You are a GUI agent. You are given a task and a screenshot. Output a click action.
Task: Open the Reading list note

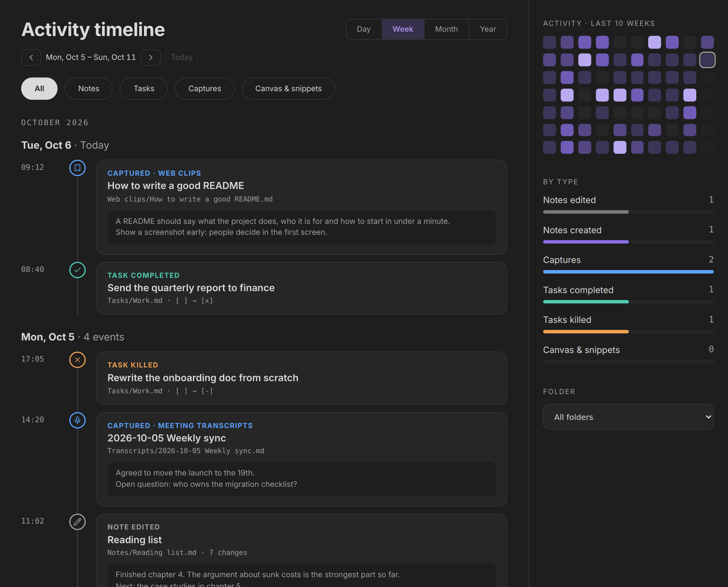click(x=301, y=550)
